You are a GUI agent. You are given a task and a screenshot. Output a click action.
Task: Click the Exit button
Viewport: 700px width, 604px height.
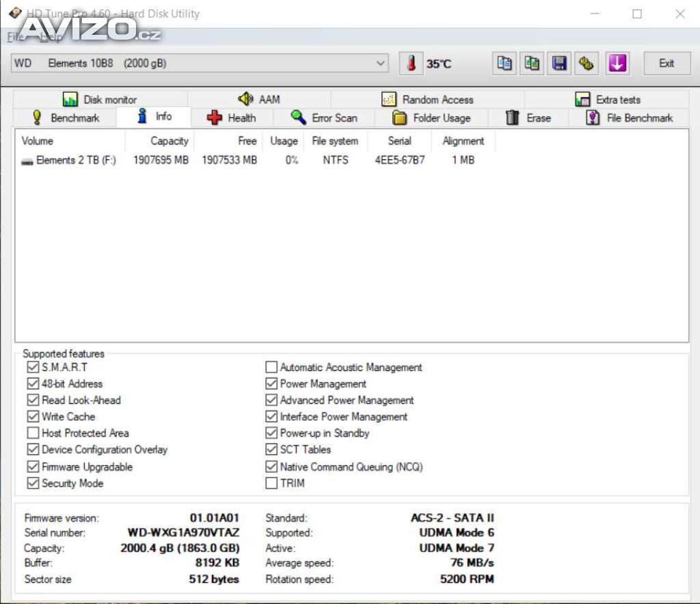point(667,64)
